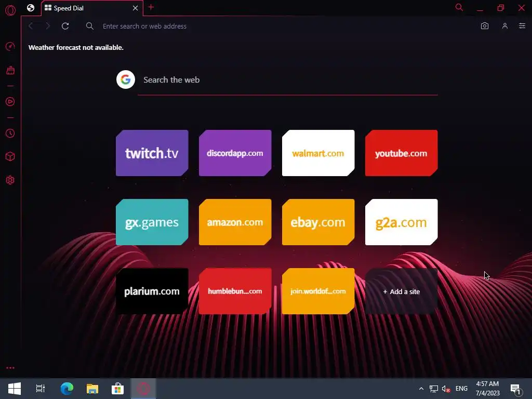
Task: Click the address bar magnifier icon
Action: pyautogui.click(x=89, y=26)
